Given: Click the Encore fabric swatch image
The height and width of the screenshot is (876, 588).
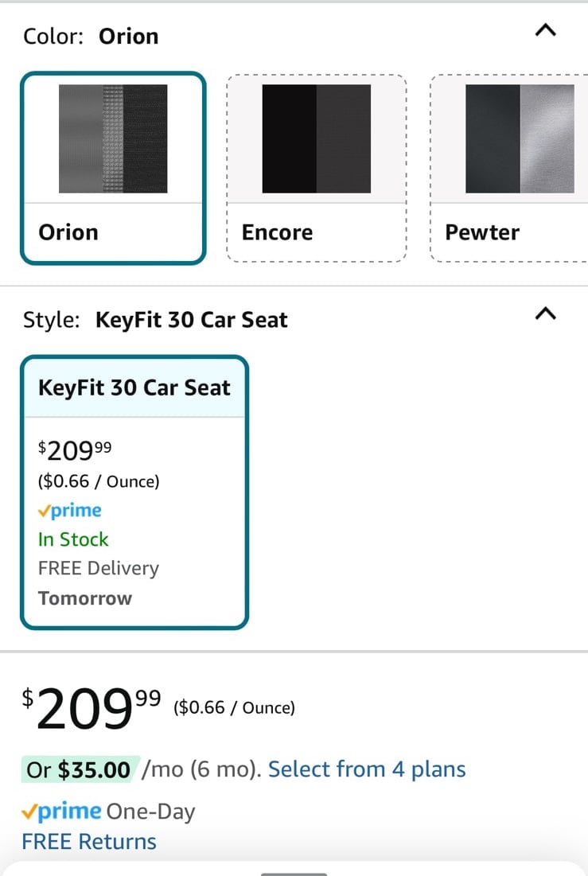Looking at the screenshot, I should [317, 138].
